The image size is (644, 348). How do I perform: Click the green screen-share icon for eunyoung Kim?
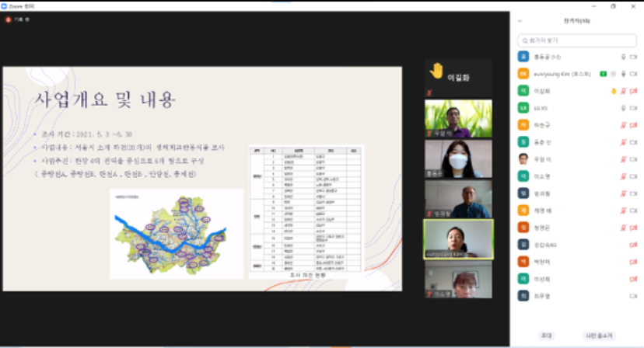[603, 74]
